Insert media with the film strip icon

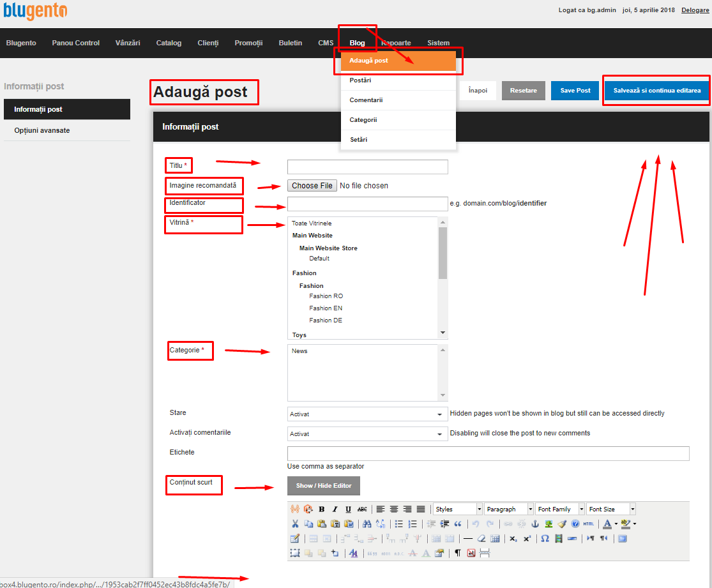point(559,538)
